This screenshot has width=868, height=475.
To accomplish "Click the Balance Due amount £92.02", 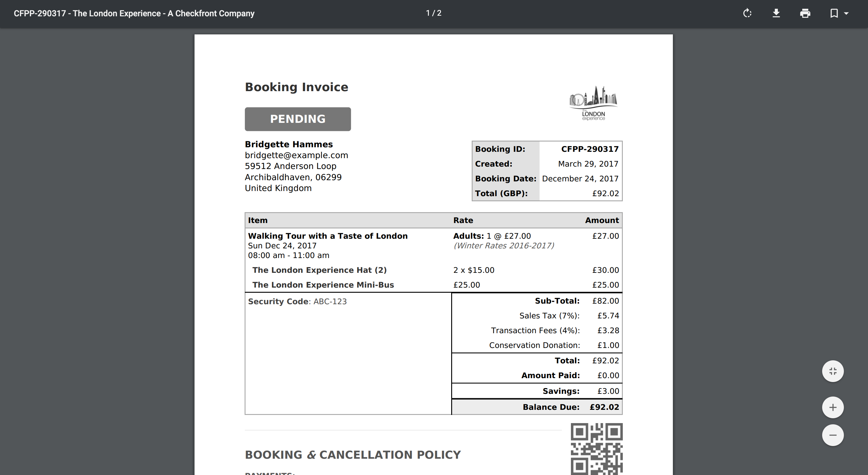I will click(x=604, y=407).
